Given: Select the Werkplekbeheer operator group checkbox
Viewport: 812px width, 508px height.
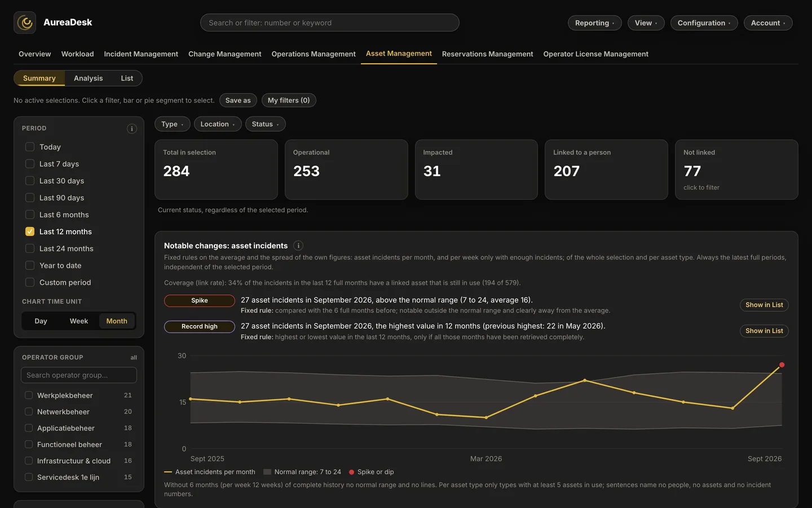Looking at the screenshot, I should [x=29, y=395].
